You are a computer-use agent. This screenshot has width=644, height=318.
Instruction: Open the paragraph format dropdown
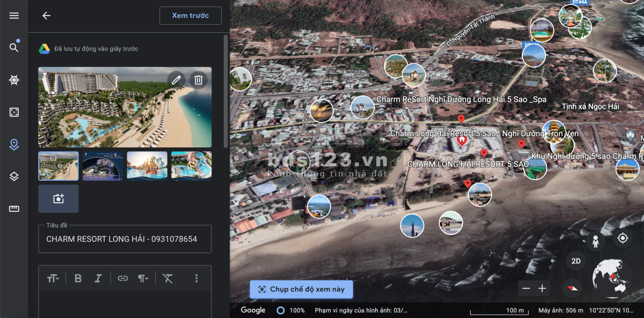[143, 278]
